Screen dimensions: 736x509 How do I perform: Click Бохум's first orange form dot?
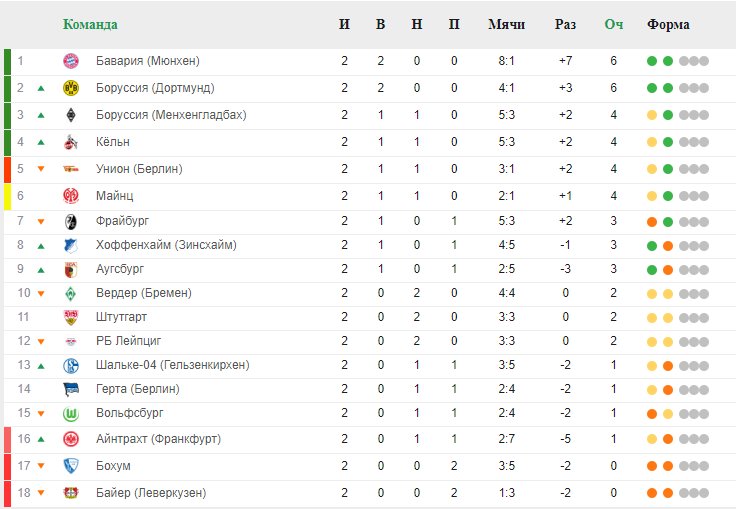652,466
